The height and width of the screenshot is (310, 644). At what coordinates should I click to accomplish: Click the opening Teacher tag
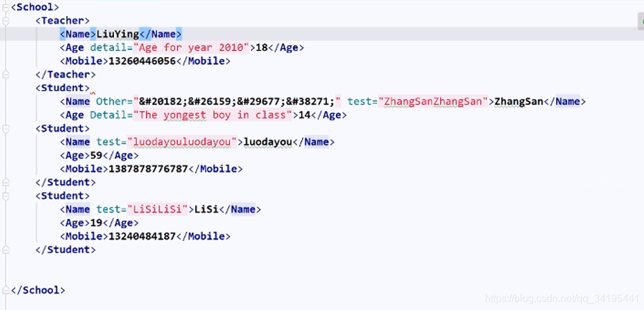tap(62, 20)
